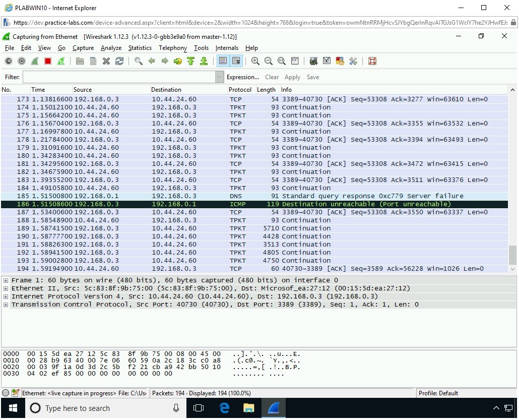
Task: Open the display filter history dropdown
Action: (219, 77)
